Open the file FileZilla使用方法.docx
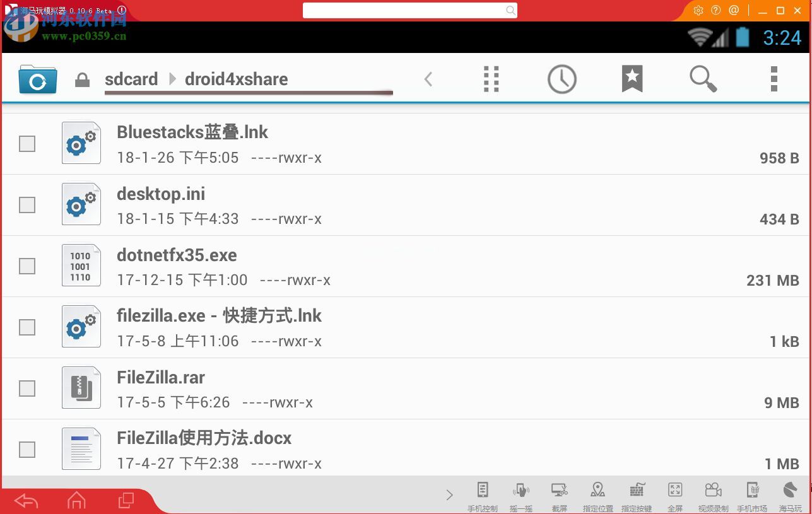 (406, 448)
